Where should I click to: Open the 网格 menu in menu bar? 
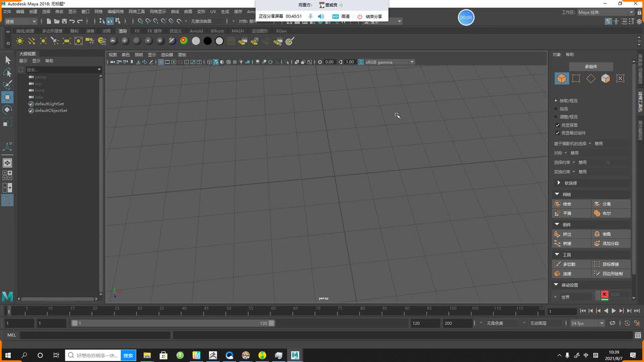pos(99,11)
